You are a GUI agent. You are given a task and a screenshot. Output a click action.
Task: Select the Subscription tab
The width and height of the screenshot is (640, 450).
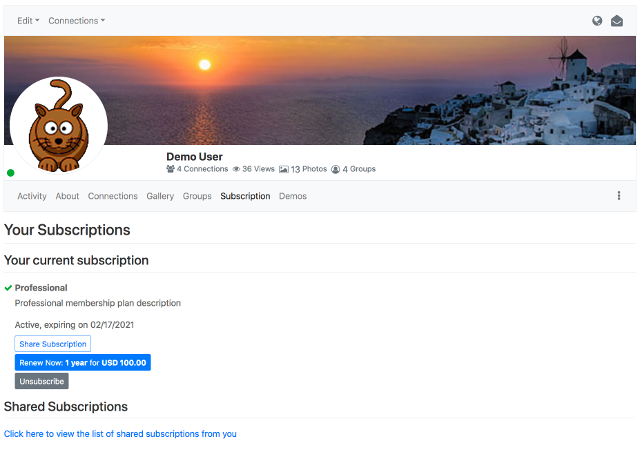[x=245, y=196]
